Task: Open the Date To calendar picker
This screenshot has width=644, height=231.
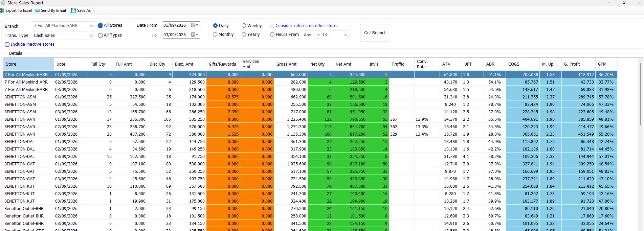Action: click(195, 35)
